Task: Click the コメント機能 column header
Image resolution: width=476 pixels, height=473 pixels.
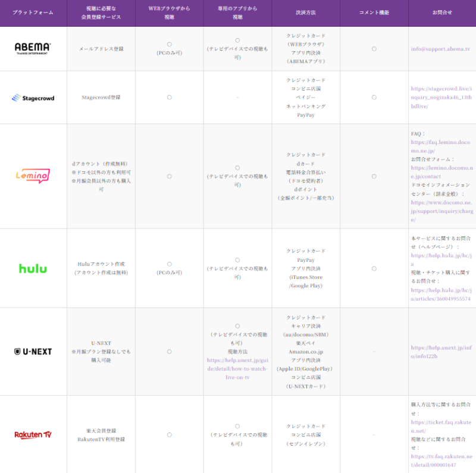Action: point(374,12)
